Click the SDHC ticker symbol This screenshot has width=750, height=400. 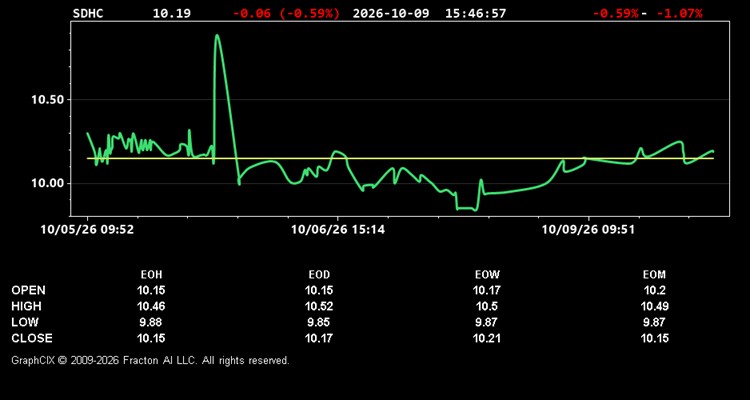coord(88,13)
